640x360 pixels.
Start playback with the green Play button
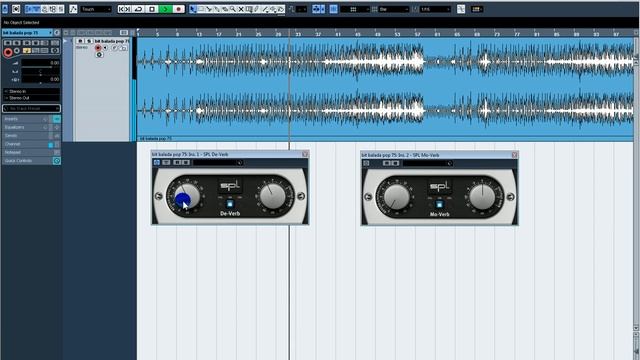click(x=165, y=9)
